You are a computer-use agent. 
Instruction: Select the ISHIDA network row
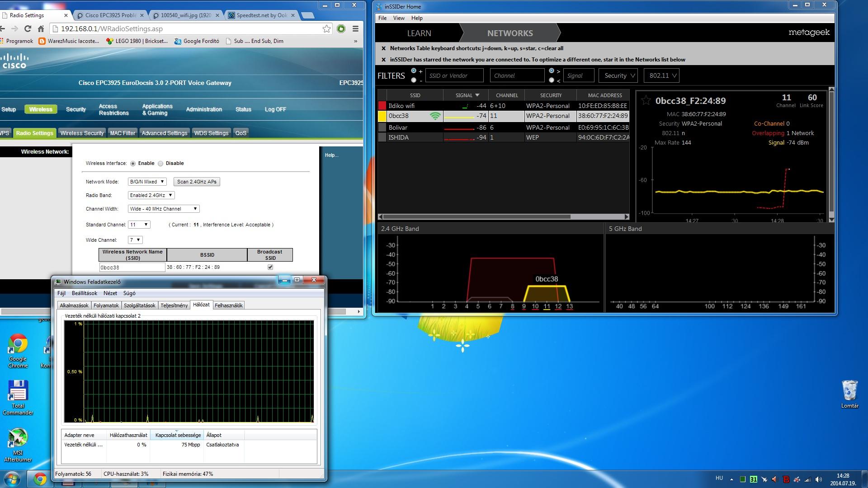click(x=504, y=137)
